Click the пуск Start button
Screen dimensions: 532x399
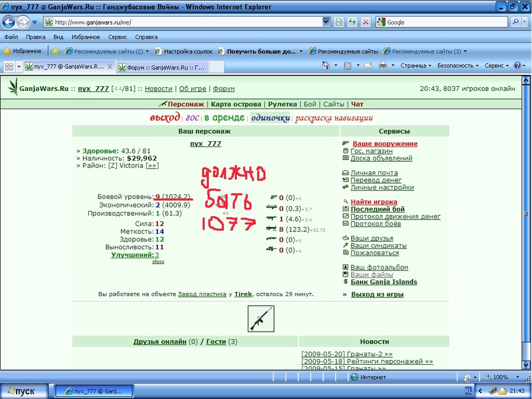click(23, 391)
